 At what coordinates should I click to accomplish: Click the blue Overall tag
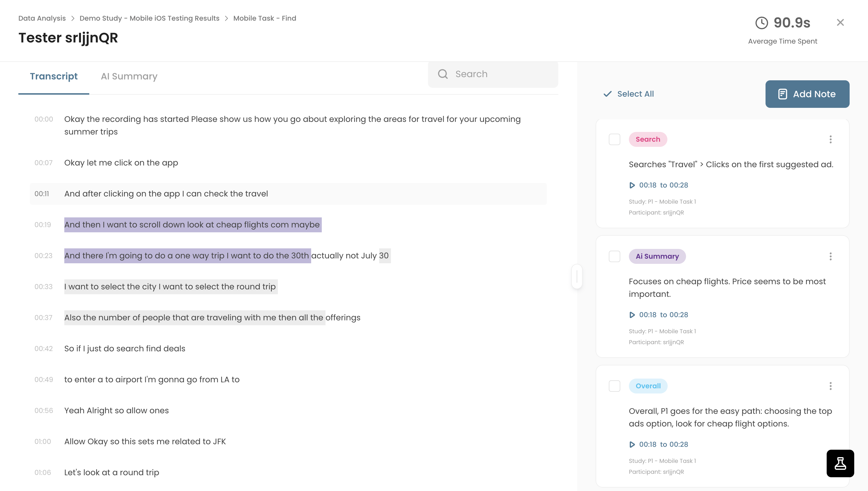[x=648, y=386]
